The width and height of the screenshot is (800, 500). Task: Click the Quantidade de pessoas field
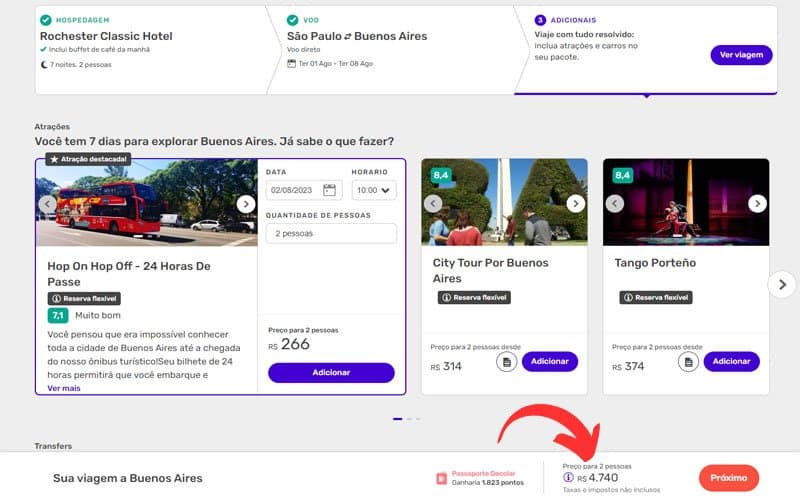point(331,233)
